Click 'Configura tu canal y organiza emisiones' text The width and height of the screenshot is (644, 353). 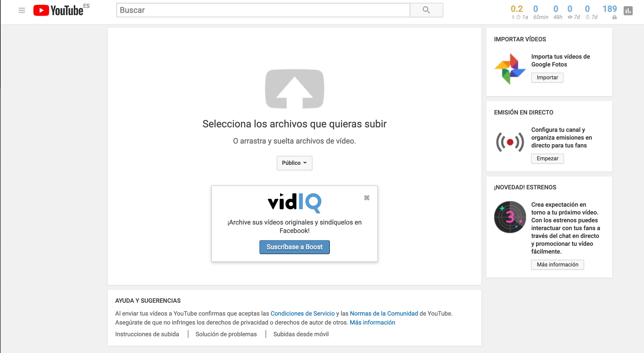(562, 137)
